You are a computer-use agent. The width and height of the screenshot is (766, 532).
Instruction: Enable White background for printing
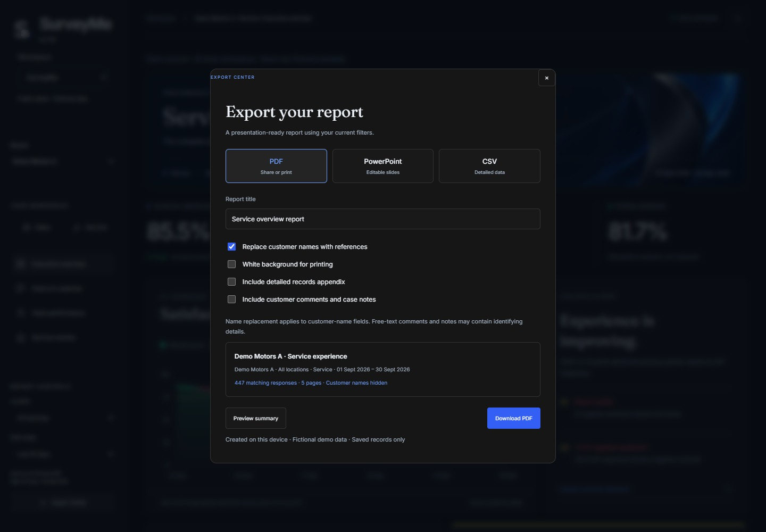tap(232, 264)
